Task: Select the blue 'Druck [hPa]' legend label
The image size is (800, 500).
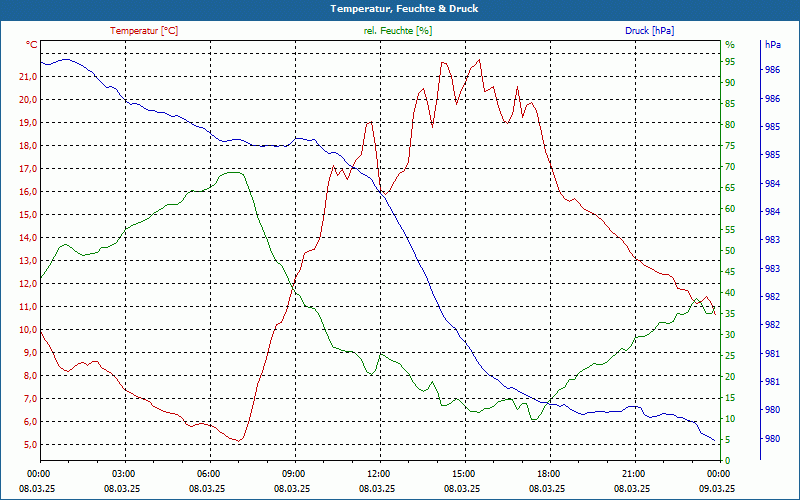Action: tap(649, 31)
